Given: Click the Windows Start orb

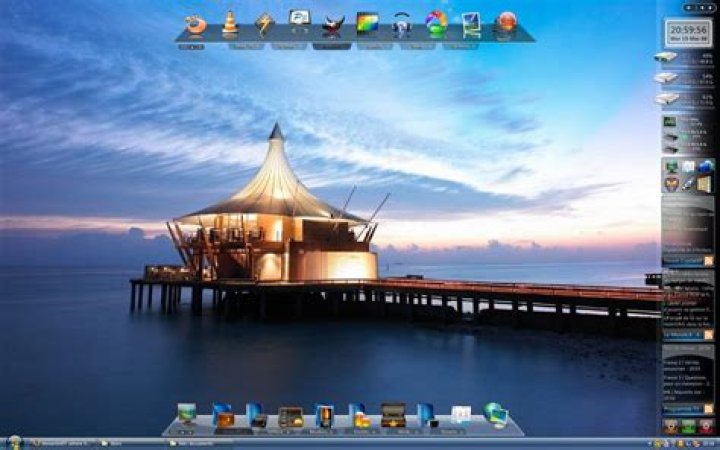Looking at the screenshot, I should (x=15, y=443).
